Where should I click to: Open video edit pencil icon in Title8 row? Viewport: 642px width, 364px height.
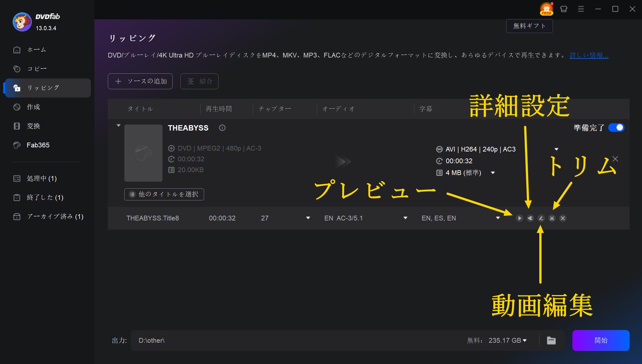coord(541,218)
